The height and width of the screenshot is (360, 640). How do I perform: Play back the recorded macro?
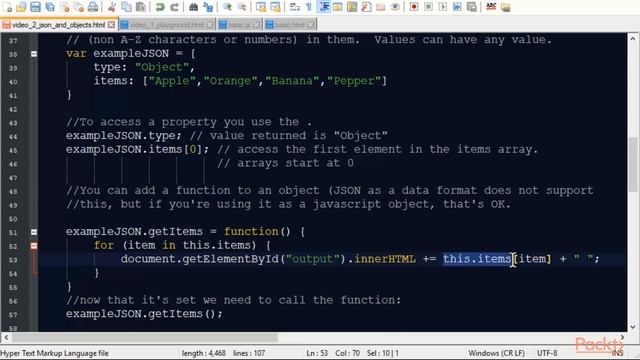(x=442, y=7)
